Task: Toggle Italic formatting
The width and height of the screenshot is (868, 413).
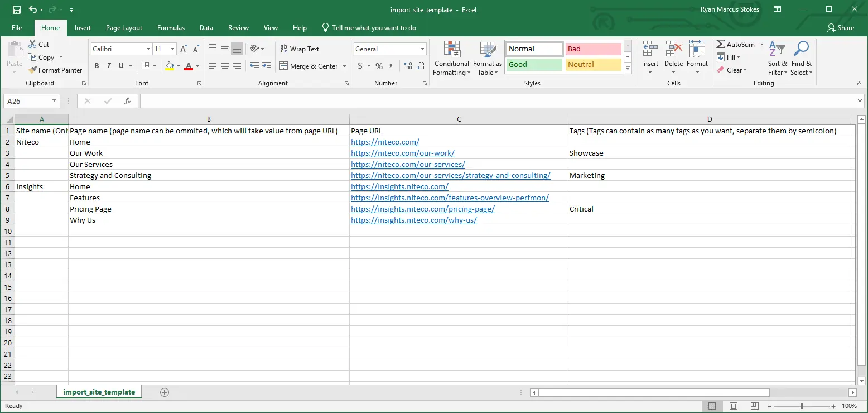Action: [109, 66]
